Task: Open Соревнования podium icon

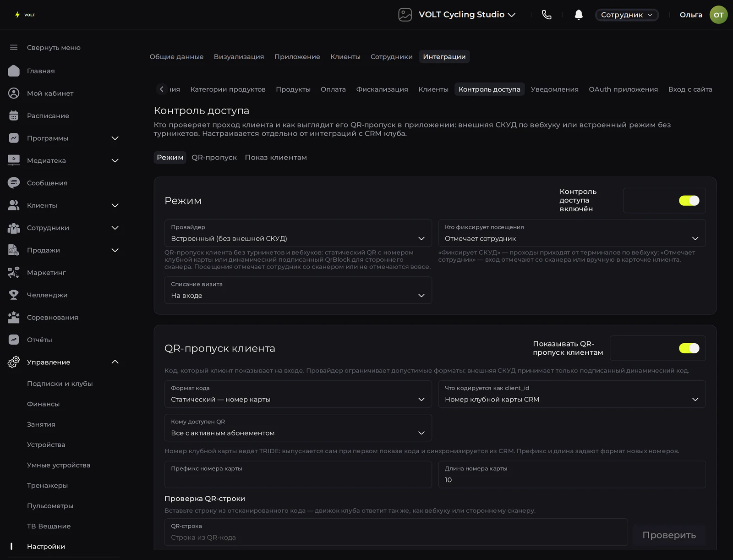Action: pyautogui.click(x=14, y=317)
